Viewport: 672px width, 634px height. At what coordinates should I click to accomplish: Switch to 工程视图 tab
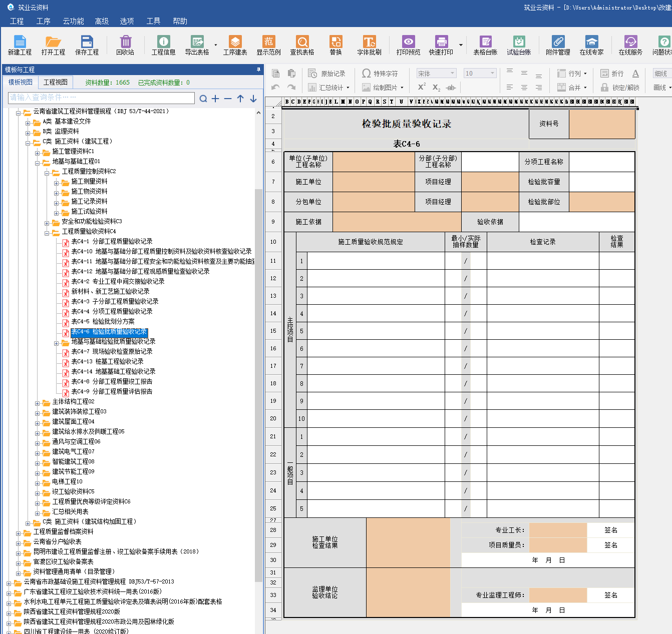[55, 83]
